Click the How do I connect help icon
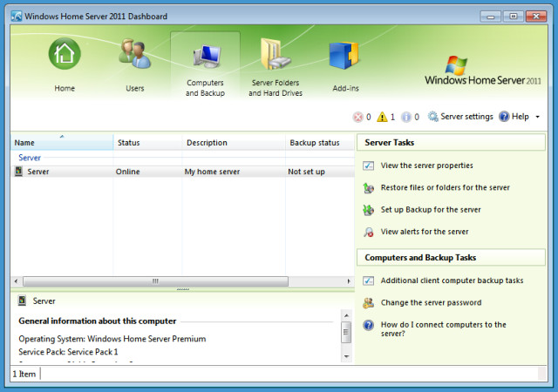 [x=368, y=325]
